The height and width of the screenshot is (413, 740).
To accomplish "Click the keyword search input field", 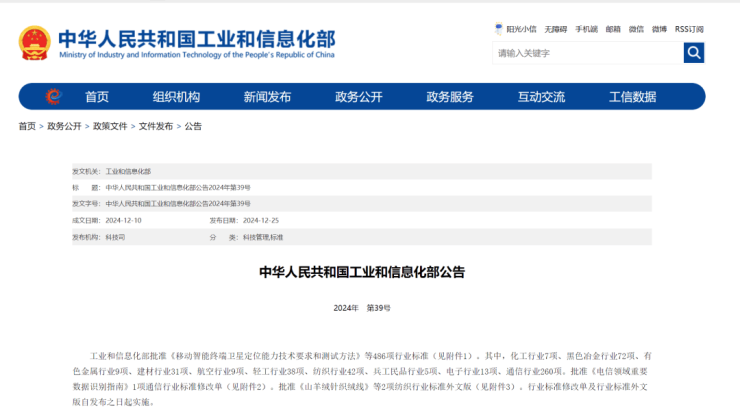I will pyautogui.click(x=587, y=53).
